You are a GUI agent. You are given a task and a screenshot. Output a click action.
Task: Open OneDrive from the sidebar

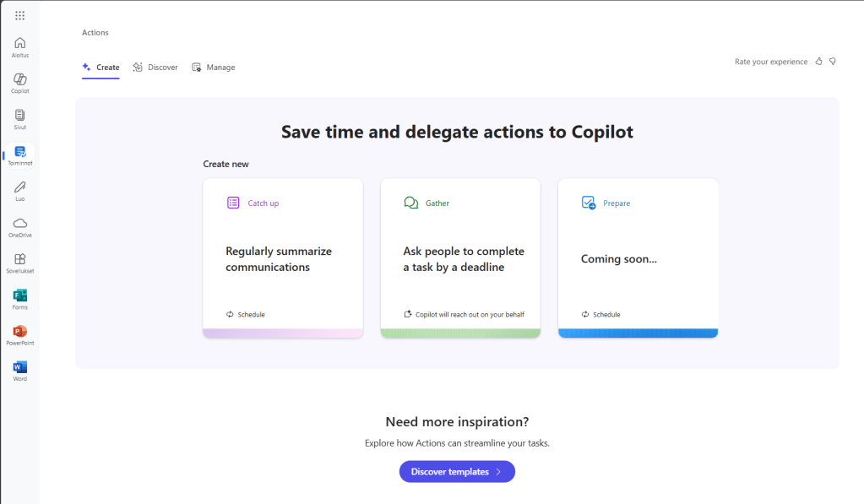pos(20,226)
